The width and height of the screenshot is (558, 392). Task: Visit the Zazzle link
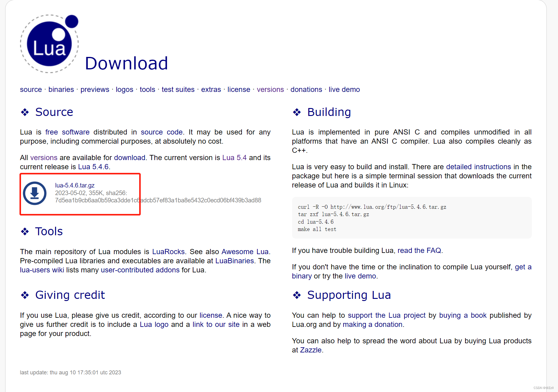tap(311, 350)
